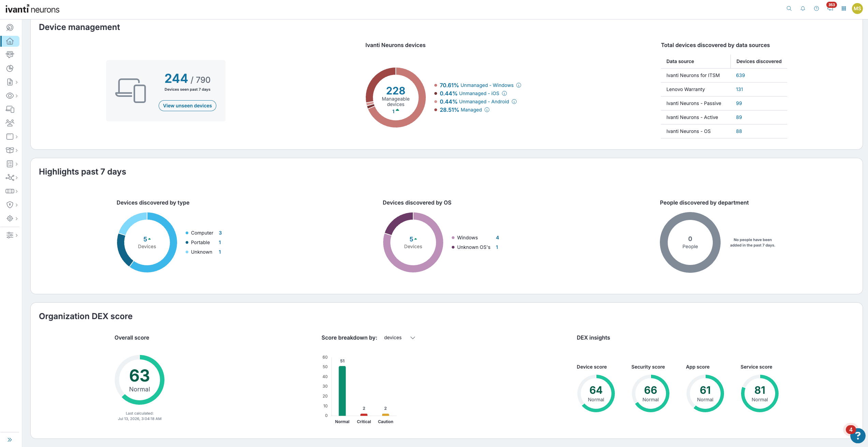Click the ivanti neurons logo
The height and width of the screenshot is (447, 868).
32,9
